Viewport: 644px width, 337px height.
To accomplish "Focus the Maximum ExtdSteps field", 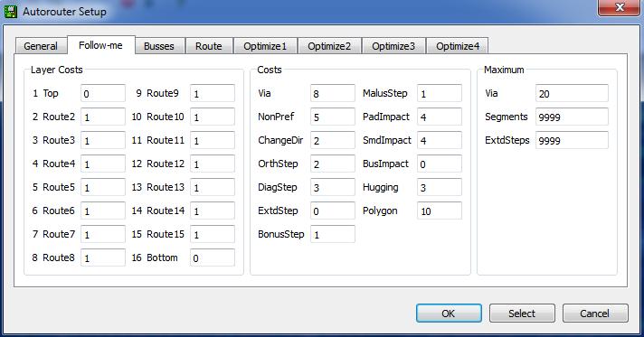I will point(572,140).
